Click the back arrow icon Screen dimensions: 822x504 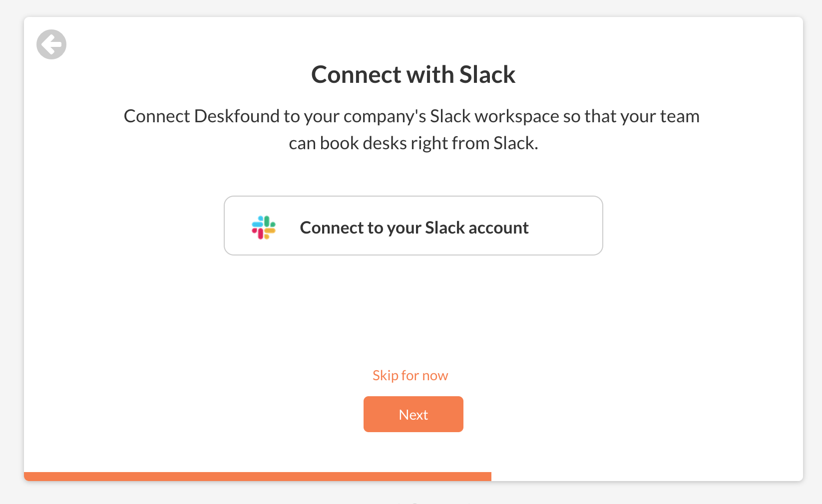[x=51, y=44]
